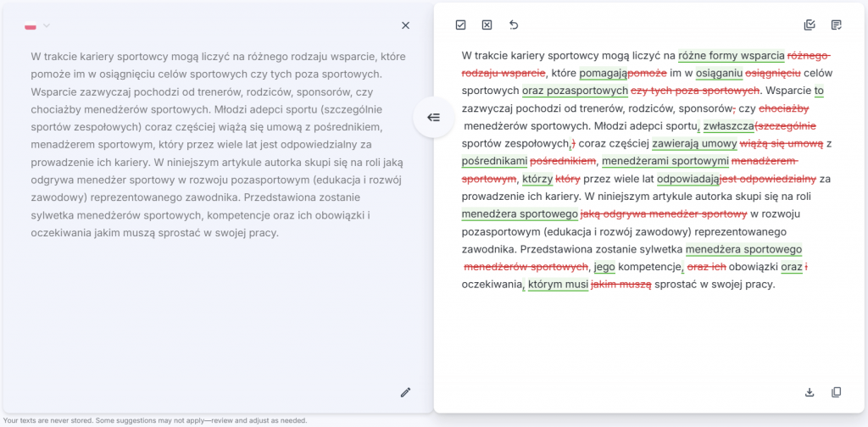Click the pencil edit icon in the input panel
The width and height of the screenshot is (868, 427).
pyautogui.click(x=405, y=392)
